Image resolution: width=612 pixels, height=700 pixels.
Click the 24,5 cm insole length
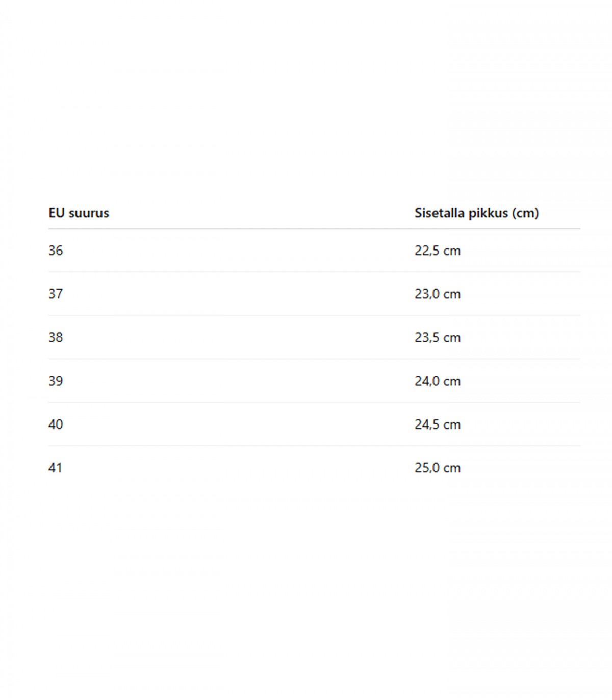[x=437, y=424]
